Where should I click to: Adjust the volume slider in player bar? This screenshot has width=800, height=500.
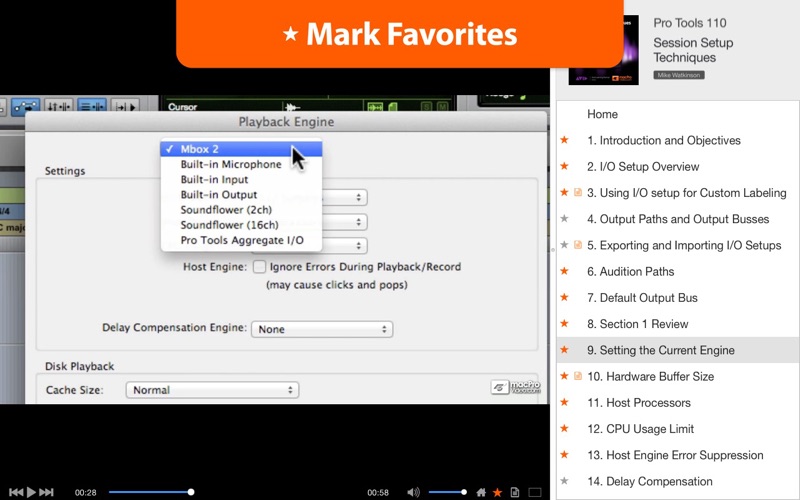pos(447,492)
